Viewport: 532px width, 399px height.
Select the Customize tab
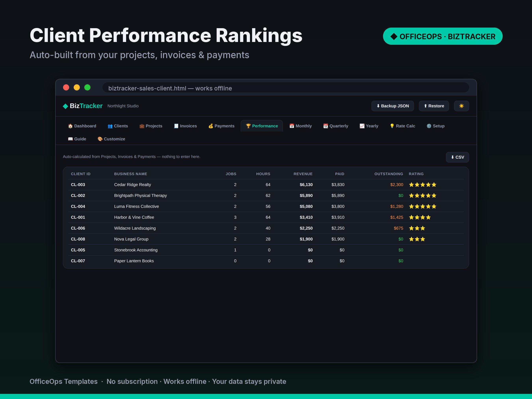pyautogui.click(x=111, y=139)
